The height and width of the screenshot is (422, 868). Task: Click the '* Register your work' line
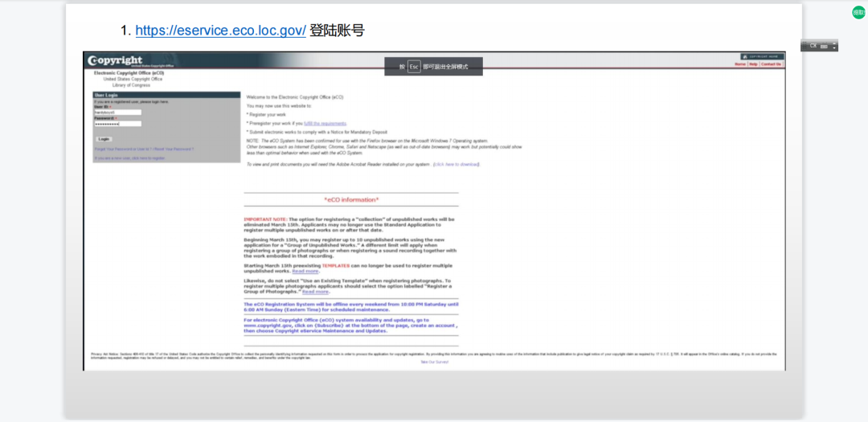(266, 115)
